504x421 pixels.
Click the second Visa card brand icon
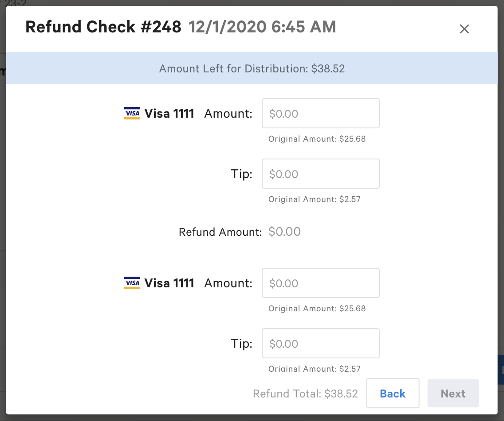coord(132,283)
